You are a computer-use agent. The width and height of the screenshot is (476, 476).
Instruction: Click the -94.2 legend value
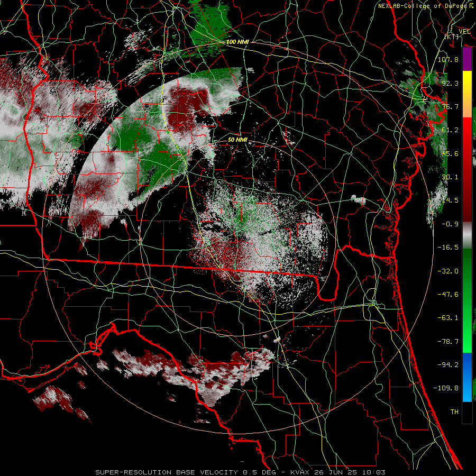pyautogui.click(x=448, y=365)
